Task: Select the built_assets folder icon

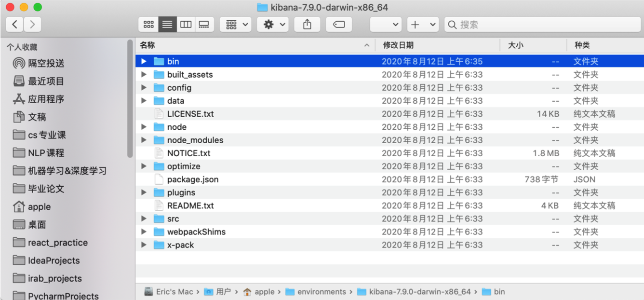Action: (159, 74)
